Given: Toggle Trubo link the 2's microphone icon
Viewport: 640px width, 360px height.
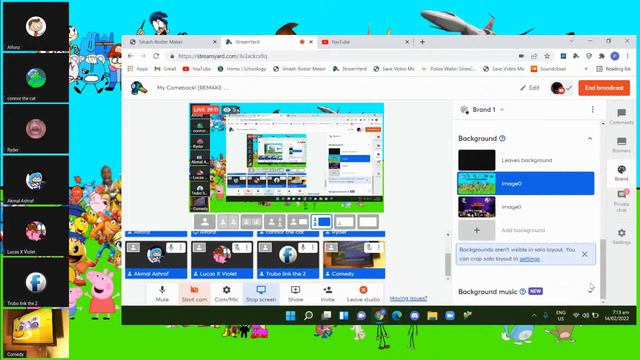Looking at the screenshot, I should [303, 247].
